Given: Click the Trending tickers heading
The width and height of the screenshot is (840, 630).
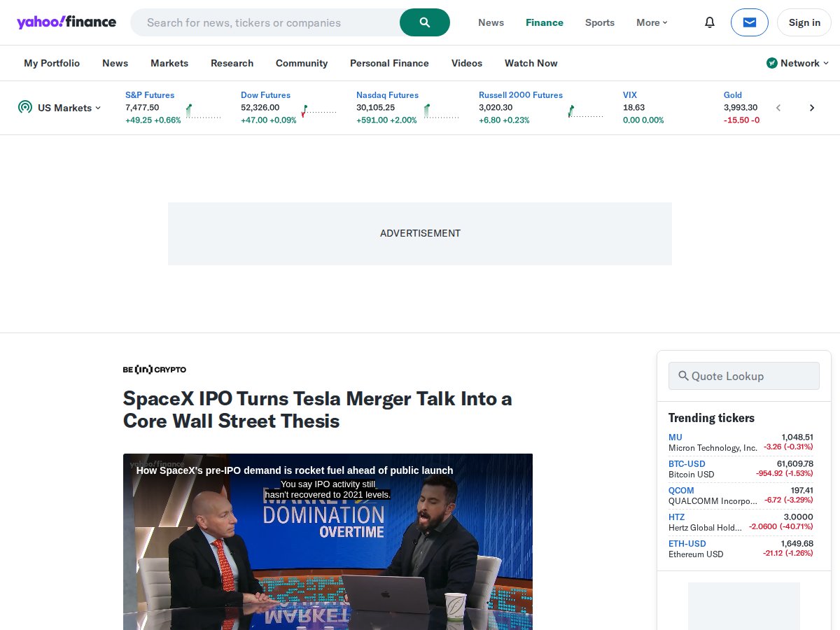Looking at the screenshot, I should point(711,418).
